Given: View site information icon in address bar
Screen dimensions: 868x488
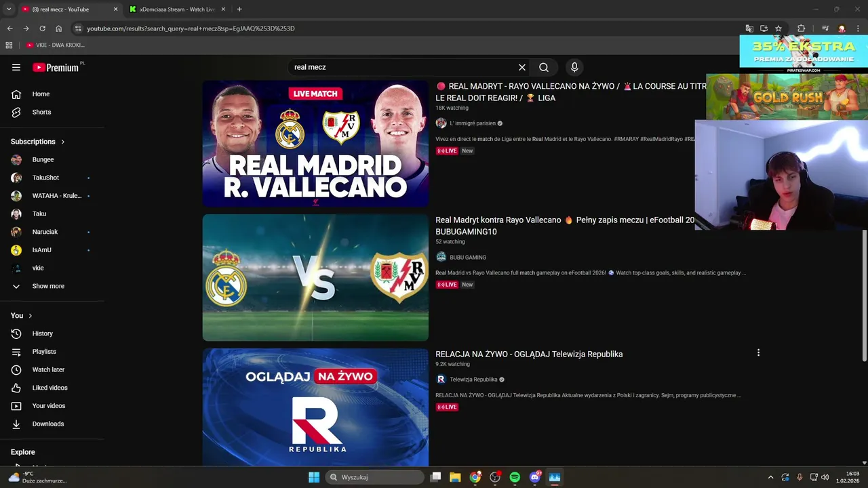Looking at the screenshot, I should pyautogui.click(x=78, y=28).
